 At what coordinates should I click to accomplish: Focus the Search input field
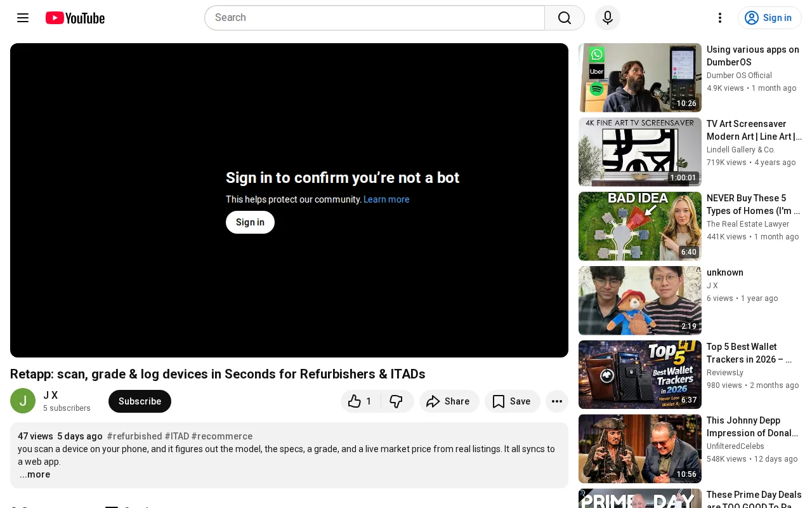374,18
